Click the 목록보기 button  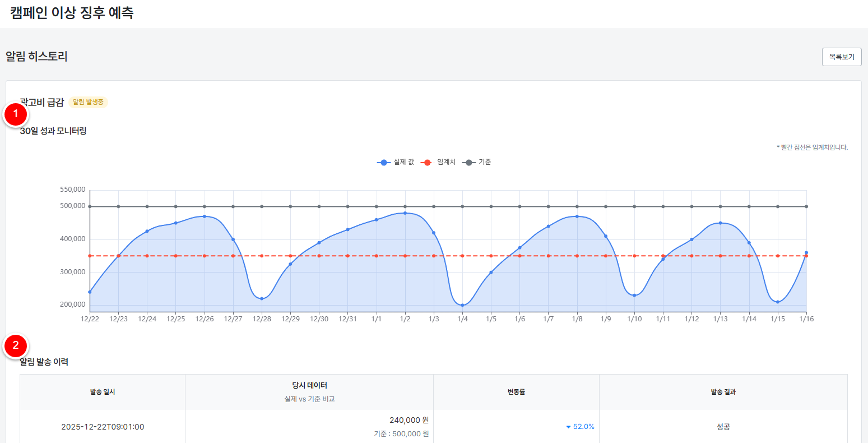[x=841, y=57]
